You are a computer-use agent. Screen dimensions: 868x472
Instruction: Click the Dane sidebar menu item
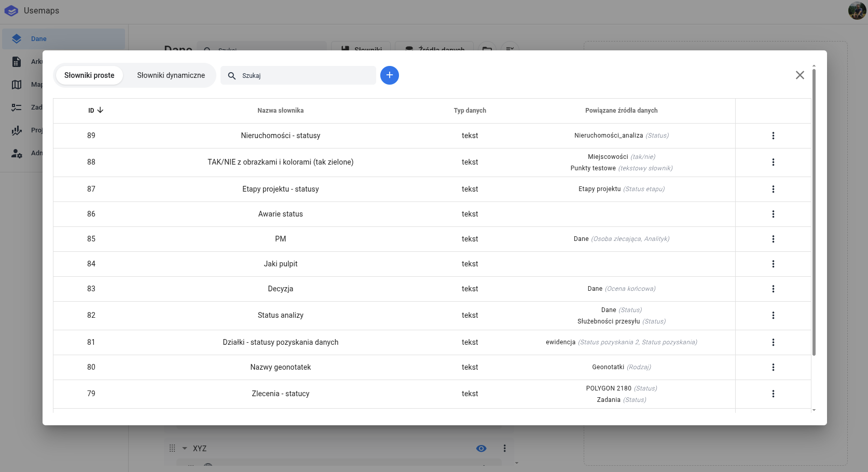click(x=38, y=38)
